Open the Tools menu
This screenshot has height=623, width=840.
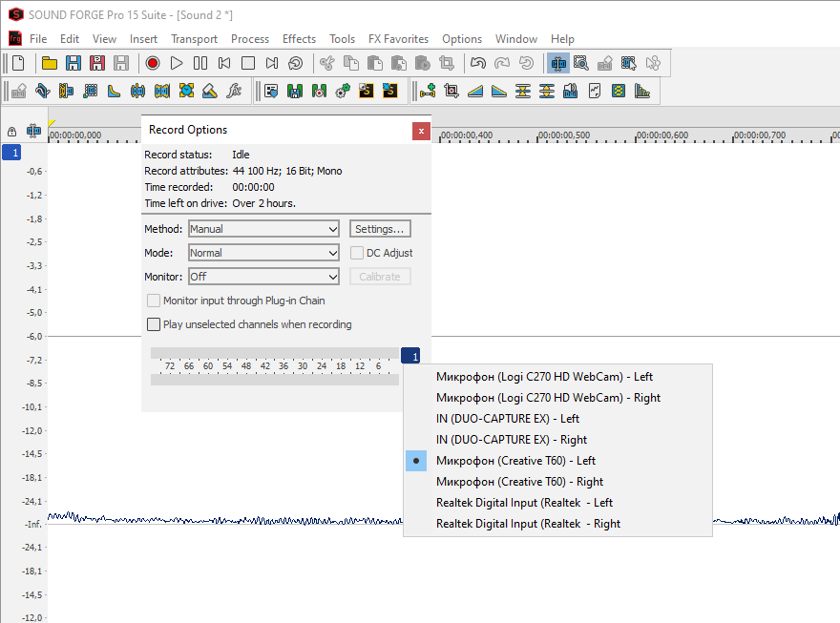342,39
